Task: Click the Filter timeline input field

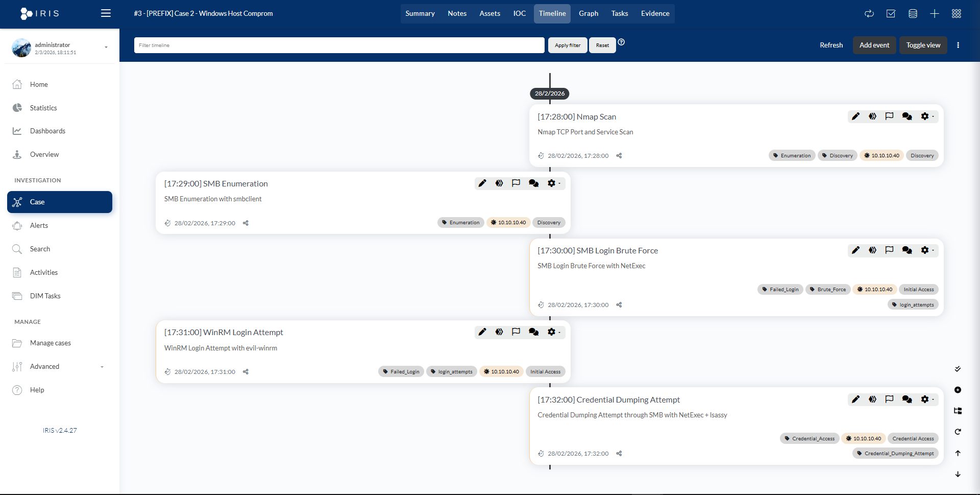Action: [x=339, y=45]
